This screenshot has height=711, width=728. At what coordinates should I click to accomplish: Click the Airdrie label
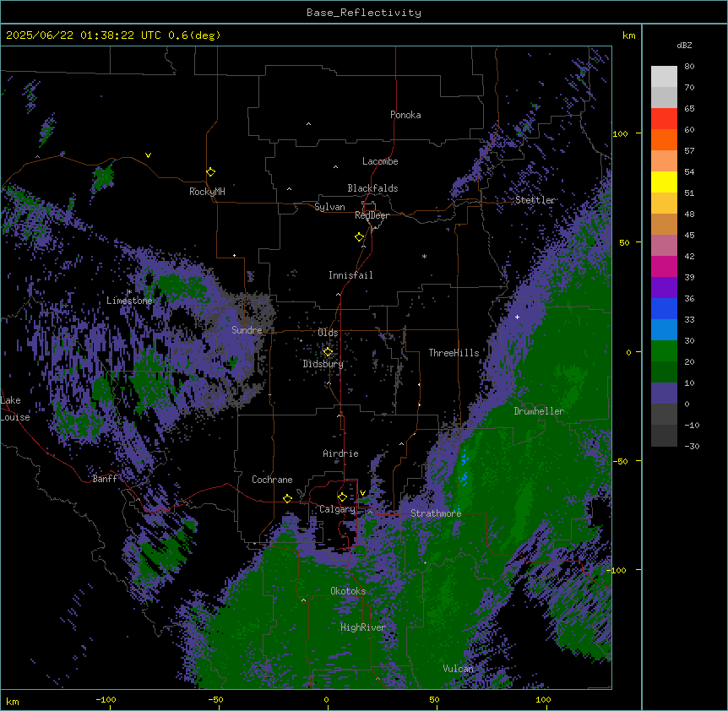340,453
